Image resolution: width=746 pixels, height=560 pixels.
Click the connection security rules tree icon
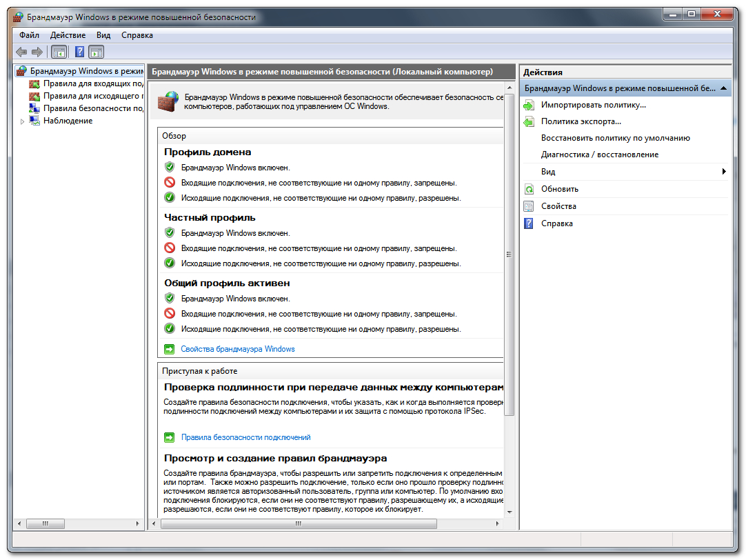pos(34,108)
